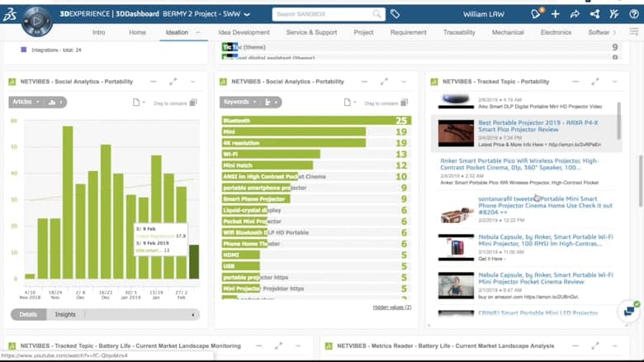Open the sort dropdown beside Keywords
644x362 pixels.
pos(271,102)
